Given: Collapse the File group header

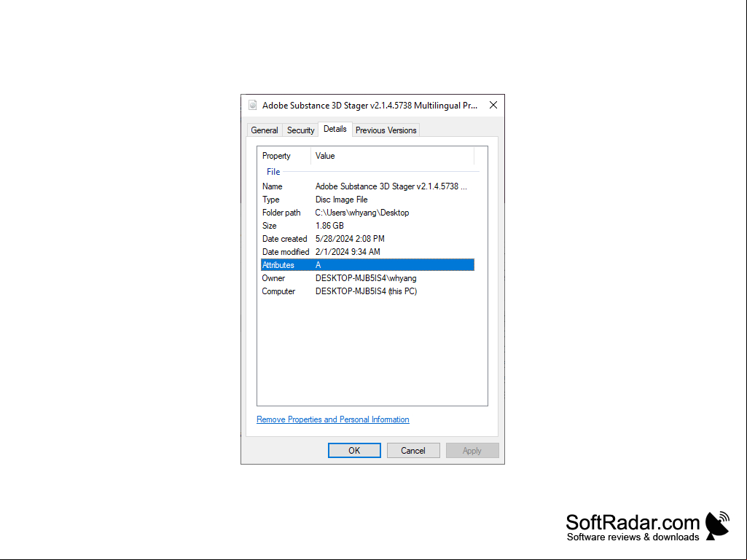Looking at the screenshot, I should click(x=273, y=171).
